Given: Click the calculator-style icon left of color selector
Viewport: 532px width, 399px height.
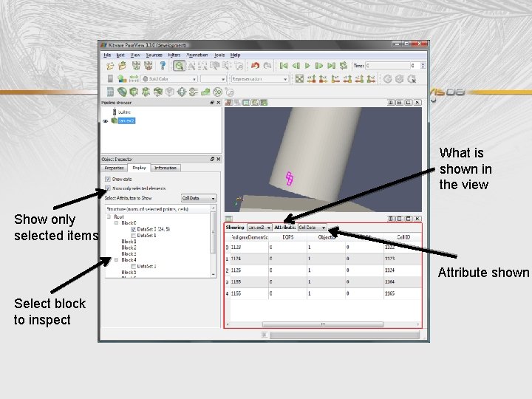Looking at the screenshot, I should tap(110, 79).
